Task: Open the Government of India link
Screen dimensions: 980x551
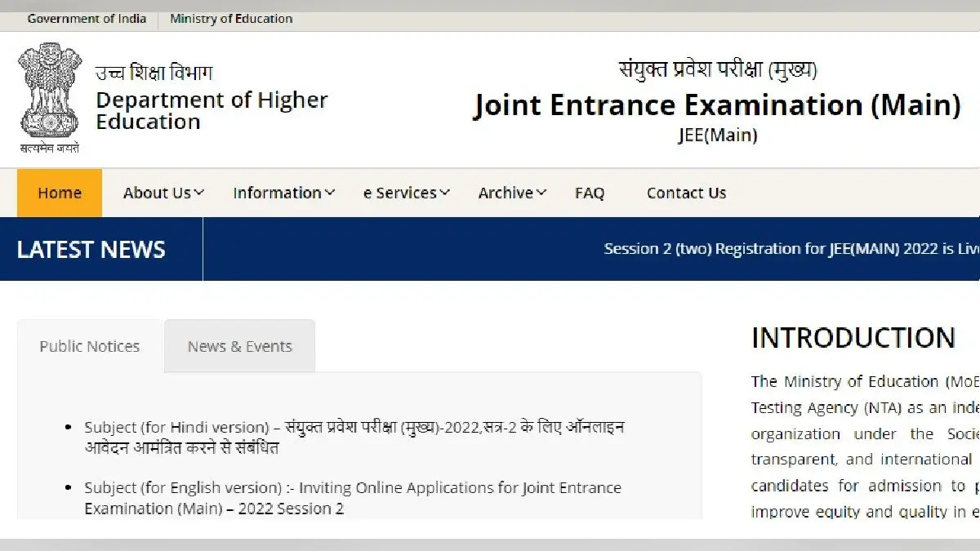Action: 87,18
